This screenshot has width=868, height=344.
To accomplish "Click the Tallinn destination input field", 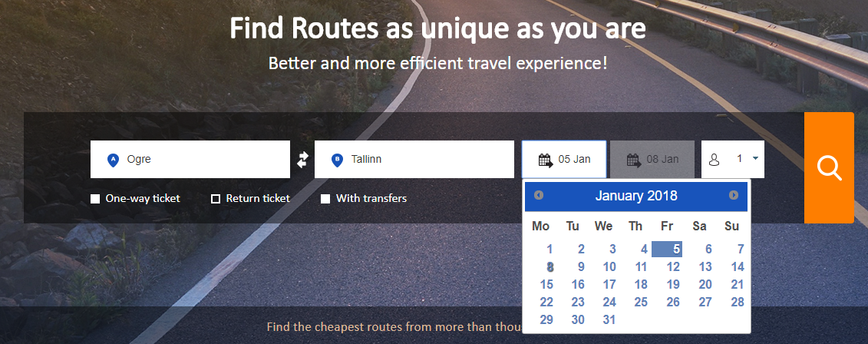I will tap(414, 160).
